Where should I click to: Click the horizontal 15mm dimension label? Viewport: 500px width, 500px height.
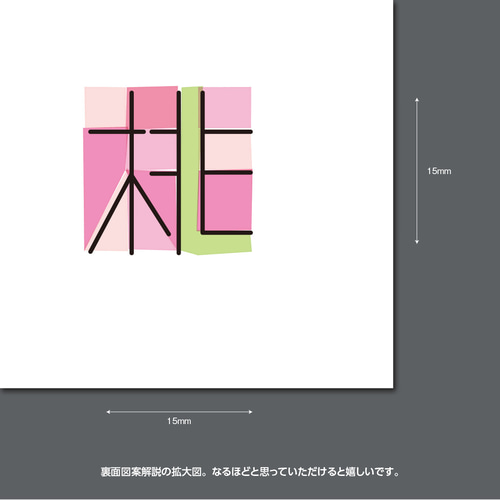[179, 421]
